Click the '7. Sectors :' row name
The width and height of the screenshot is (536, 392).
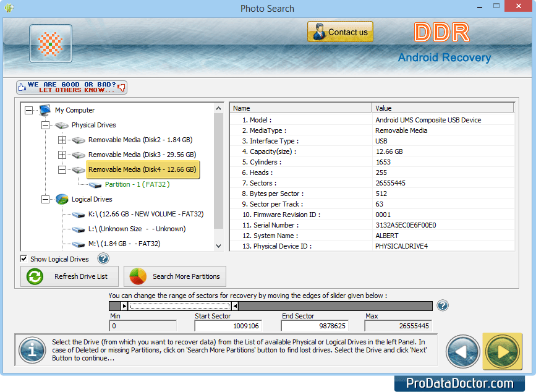259,183
